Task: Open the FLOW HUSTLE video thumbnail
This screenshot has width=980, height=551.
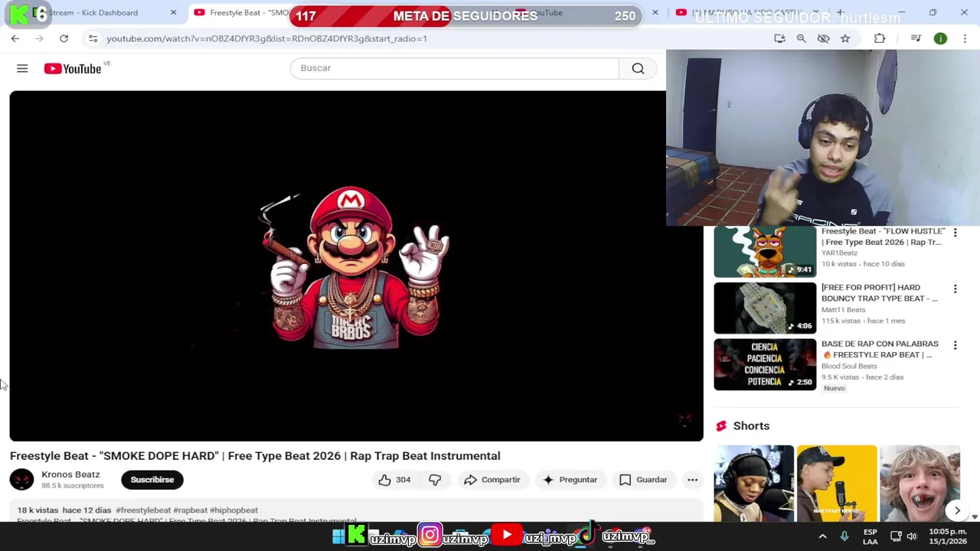Action: [x=765, y=252]
